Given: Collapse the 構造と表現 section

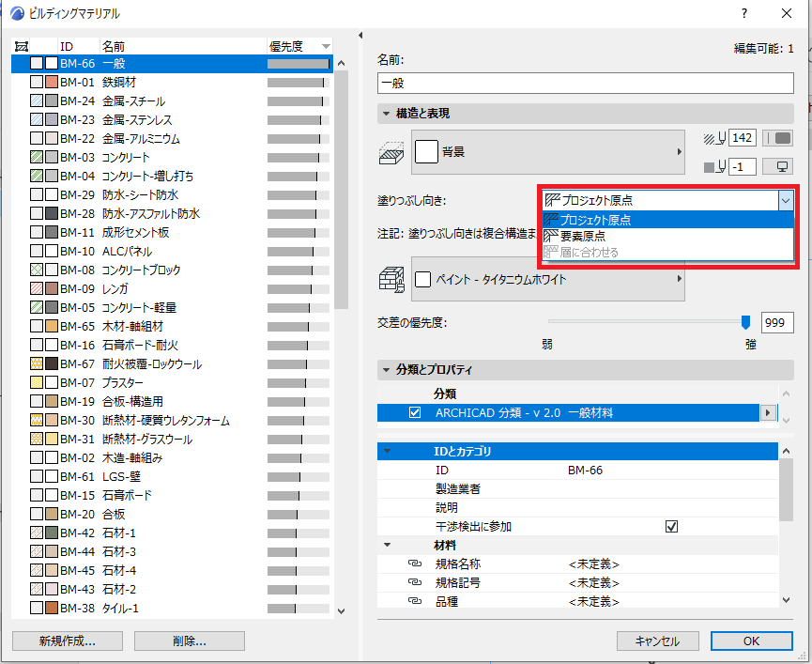Looking at the screenshot, I should tap(387, 114).
